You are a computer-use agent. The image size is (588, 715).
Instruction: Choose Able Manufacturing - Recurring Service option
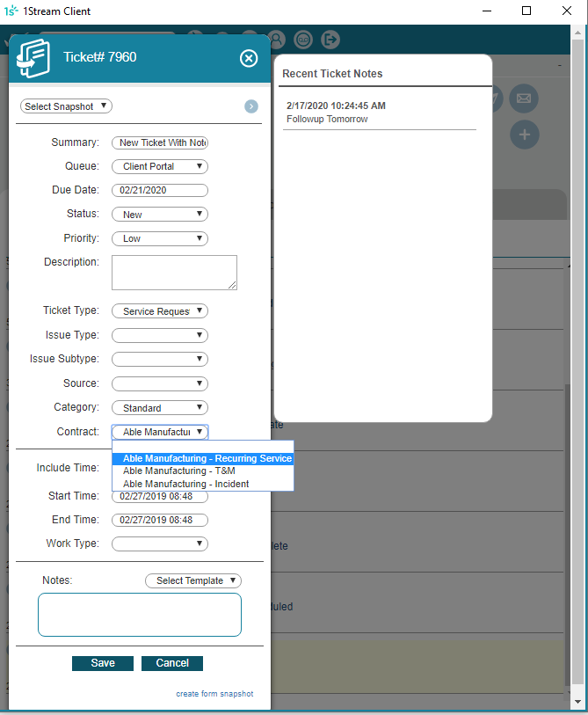203,458
